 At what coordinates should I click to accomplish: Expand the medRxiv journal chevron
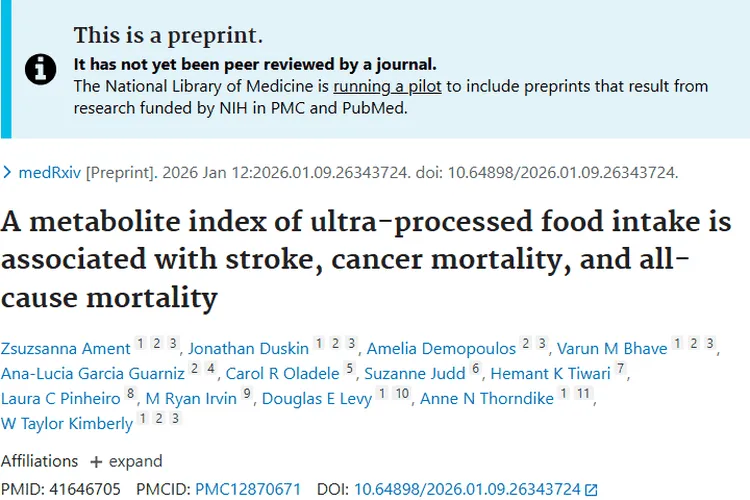point(8,172)
